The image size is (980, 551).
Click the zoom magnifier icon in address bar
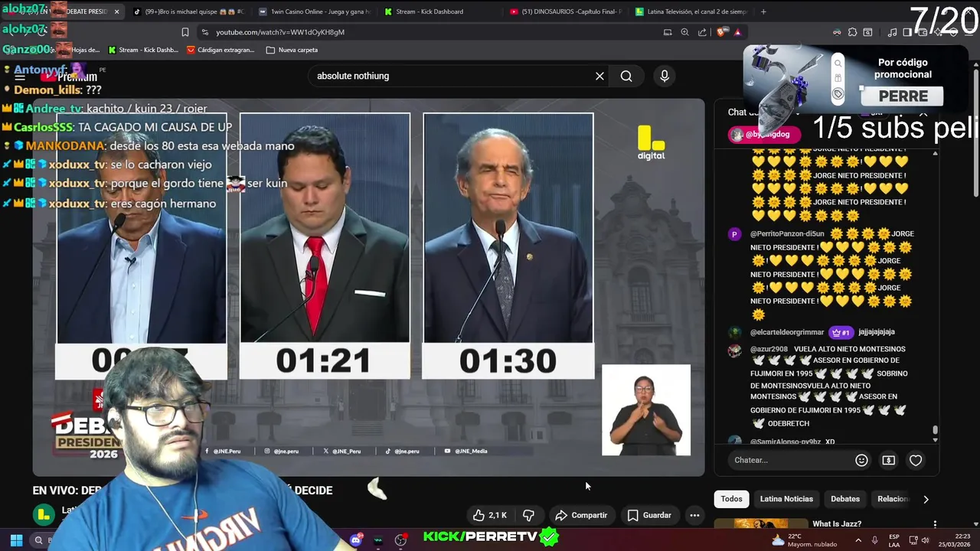684,32
